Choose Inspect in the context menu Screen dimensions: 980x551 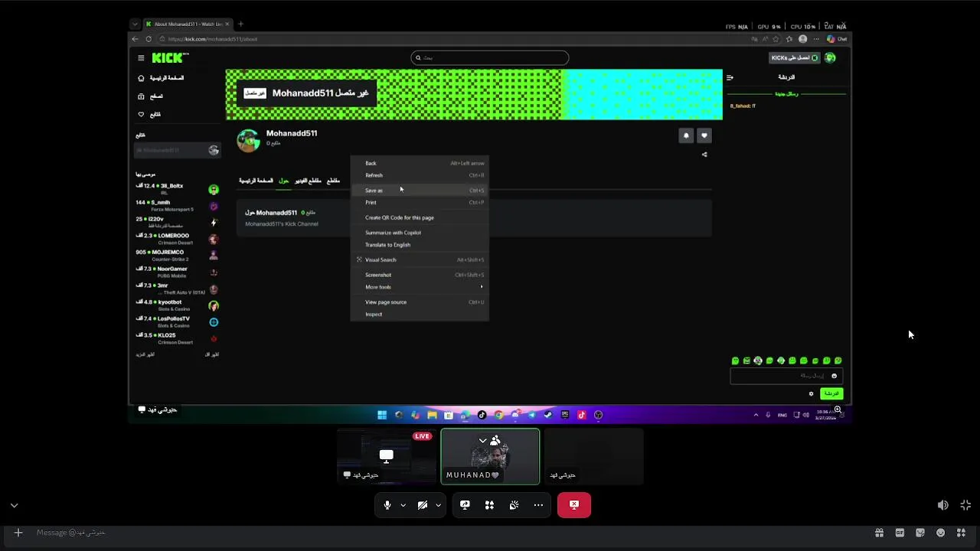tap(420, 315)
